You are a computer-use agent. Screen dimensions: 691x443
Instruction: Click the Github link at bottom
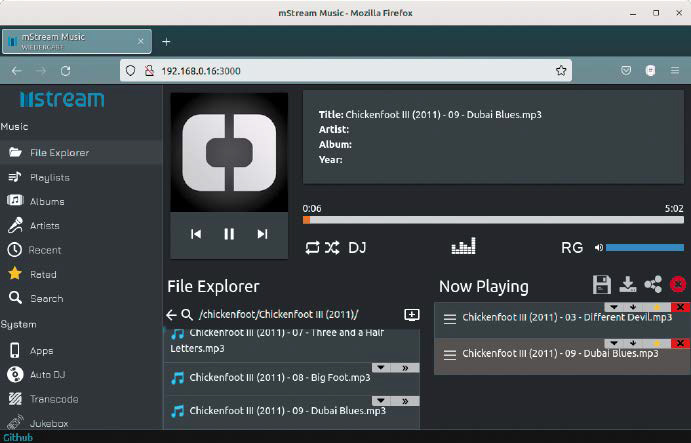pos(17,437)
